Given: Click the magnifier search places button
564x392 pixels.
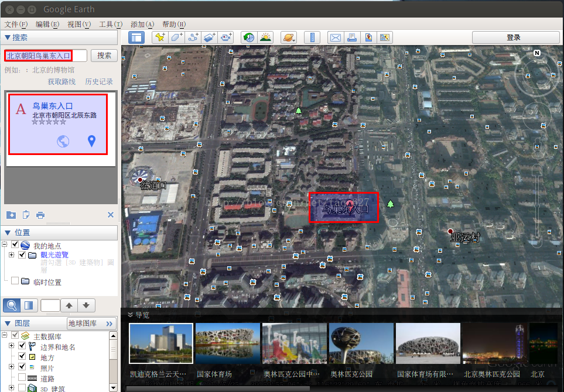Looking at the screenshot, I should 12,305.
